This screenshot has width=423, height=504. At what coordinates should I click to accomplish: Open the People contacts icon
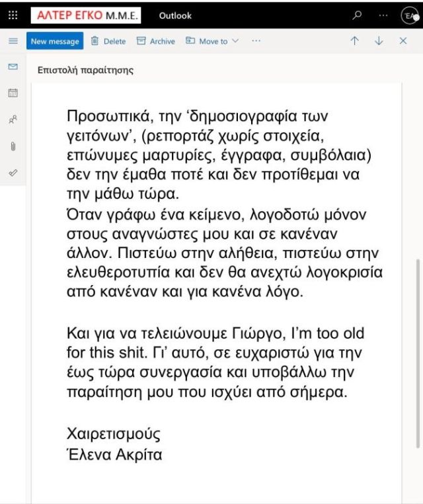point(13,120)
